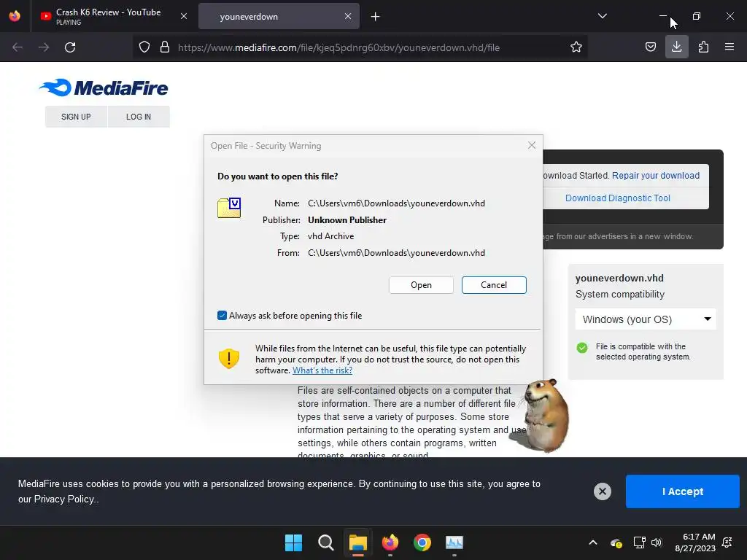The image size is (747, 560).
Task: Open a new browser tab
Action: pyautogui.click(x=376, y=17)
